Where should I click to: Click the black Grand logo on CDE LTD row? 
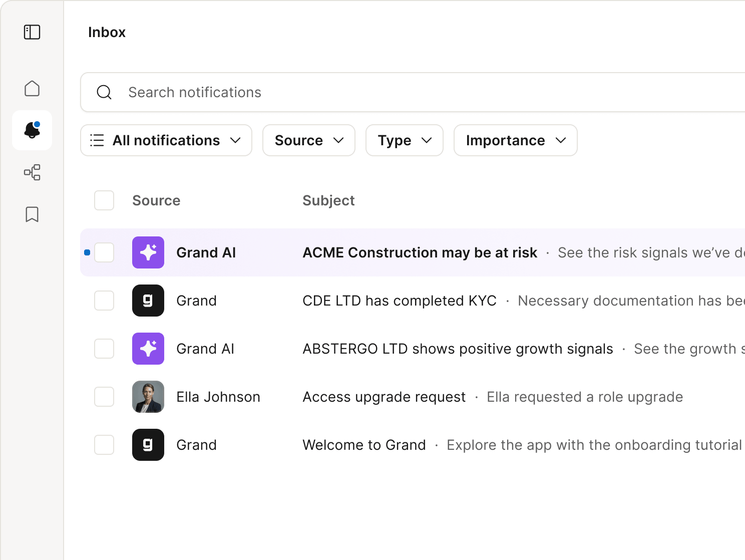tap(148, 301)
